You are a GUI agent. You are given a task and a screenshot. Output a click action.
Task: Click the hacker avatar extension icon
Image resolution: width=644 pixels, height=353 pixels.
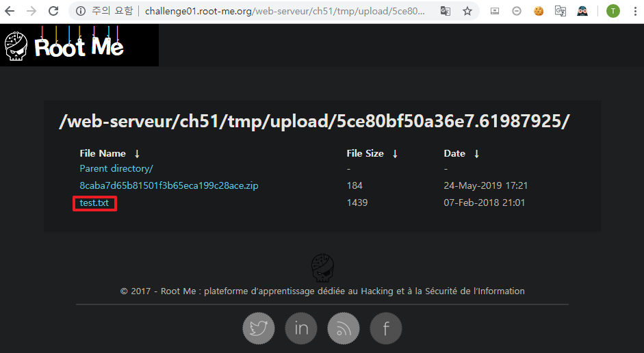582,11
